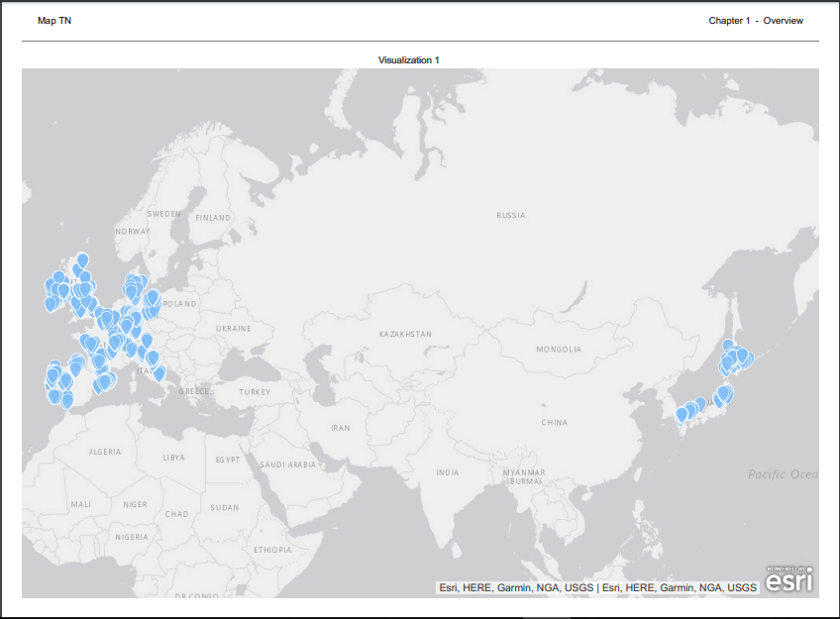Click the INDIA country label

click(448, 472)
